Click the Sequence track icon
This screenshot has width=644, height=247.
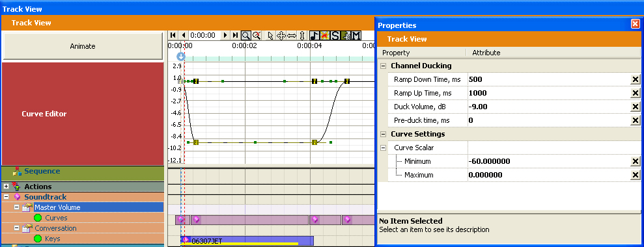tap(17, 172)
